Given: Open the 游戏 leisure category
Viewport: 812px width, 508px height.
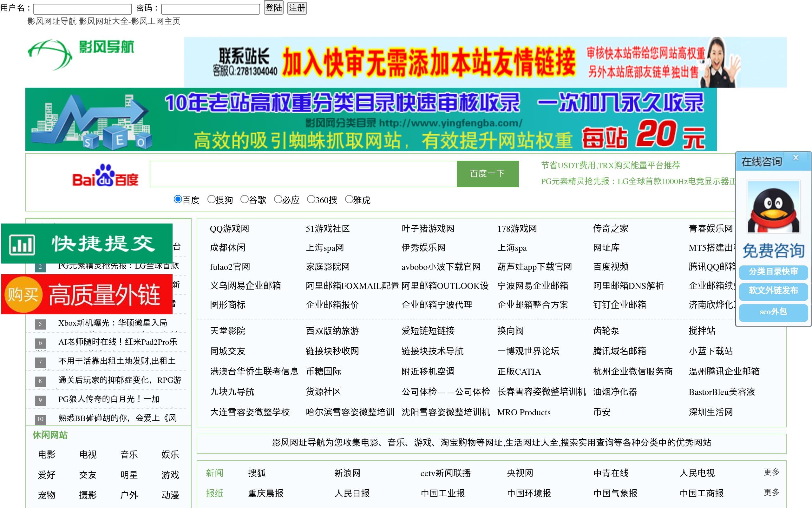Looking at the screenshot, I should [170, 475].
